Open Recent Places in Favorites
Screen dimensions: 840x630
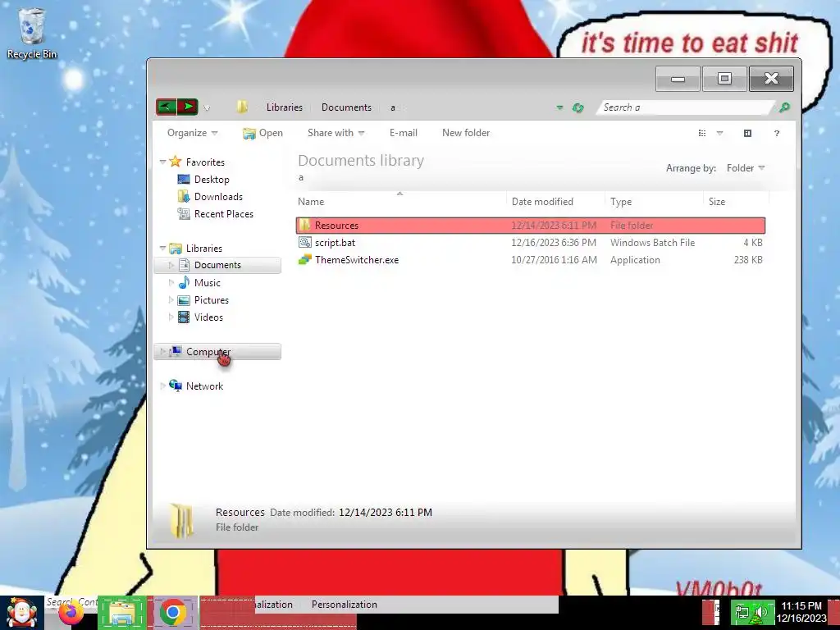pyautogui.click(x=223, y=214)
